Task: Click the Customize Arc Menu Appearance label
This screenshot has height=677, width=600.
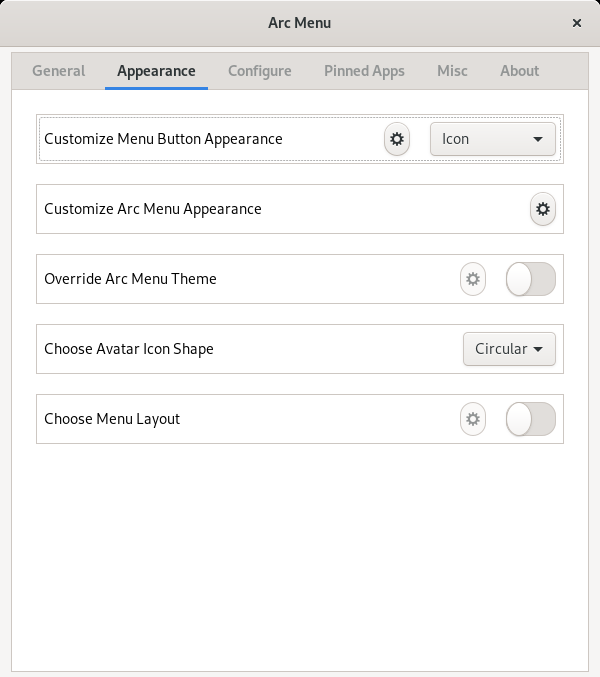Action: (x=153, y=209)
